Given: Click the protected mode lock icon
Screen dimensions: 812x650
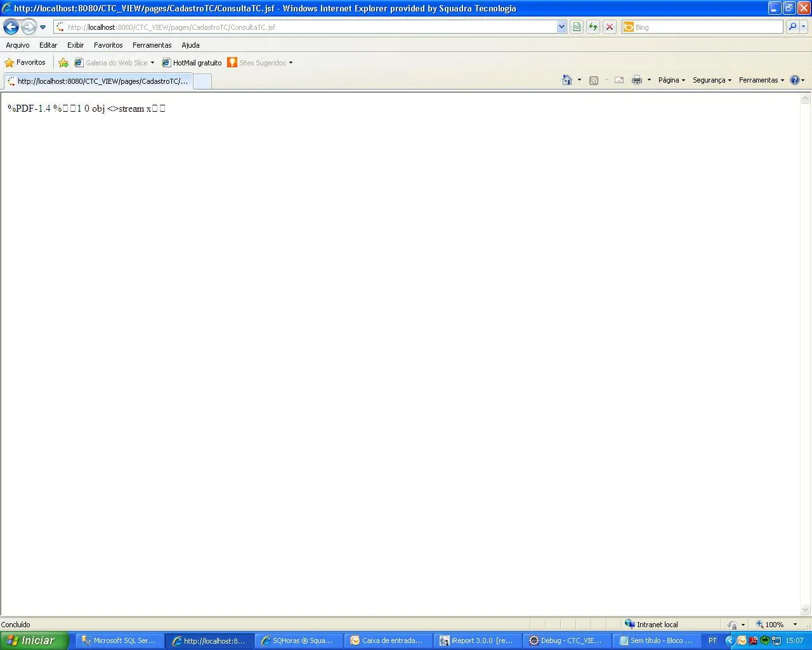Looking at the screenshot, I should [x=733, y=625].
